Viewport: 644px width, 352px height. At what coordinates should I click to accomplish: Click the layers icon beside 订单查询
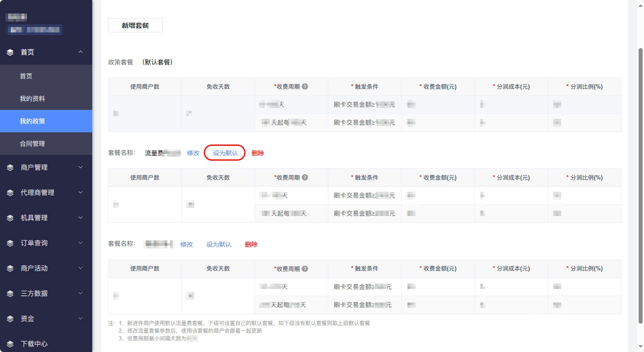[x=10, y=243]
